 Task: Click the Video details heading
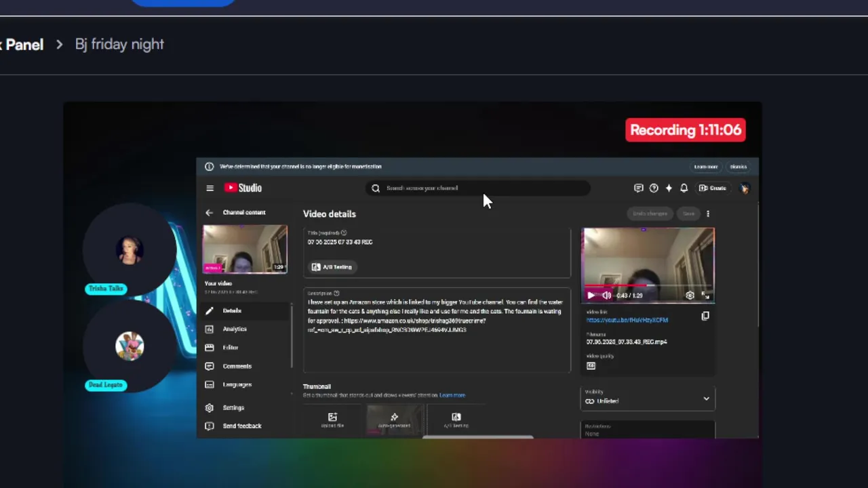(x=330, y=213)
